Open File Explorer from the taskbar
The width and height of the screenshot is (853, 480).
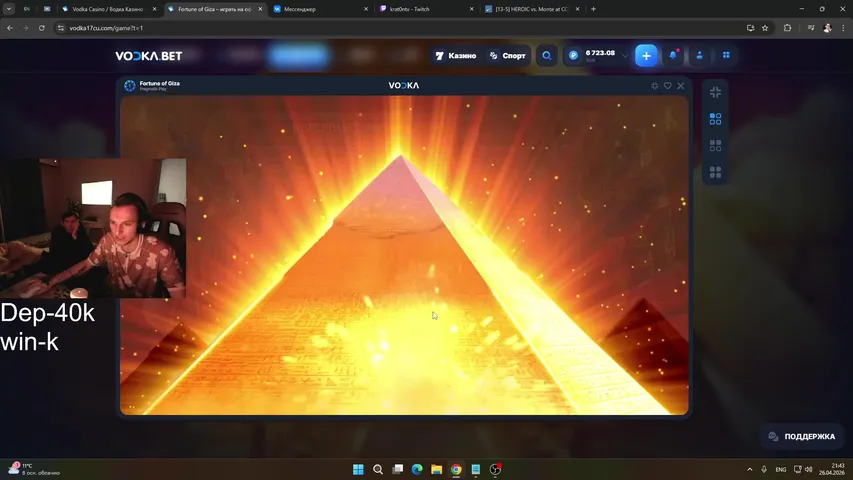[x=436, y=469]
